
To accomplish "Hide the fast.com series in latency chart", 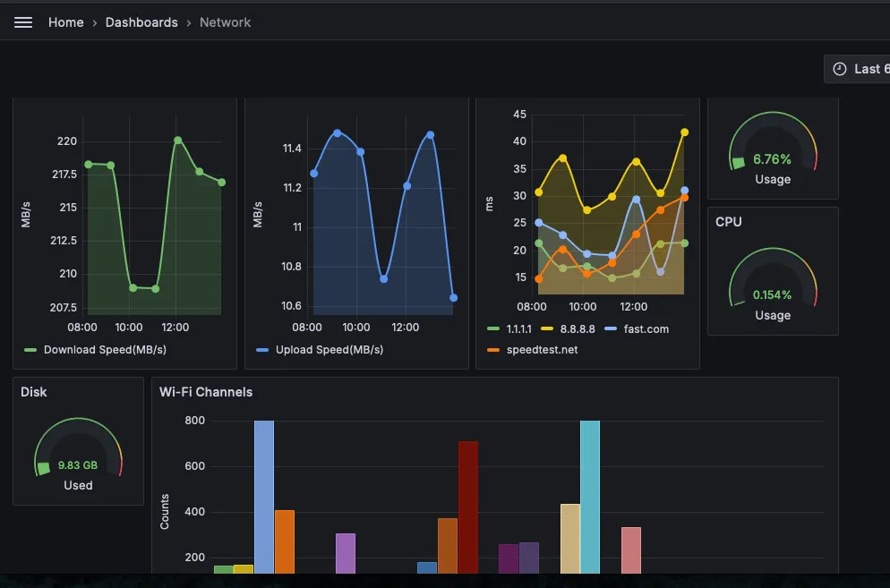I will pyautogui.click(x=646, y=329).
